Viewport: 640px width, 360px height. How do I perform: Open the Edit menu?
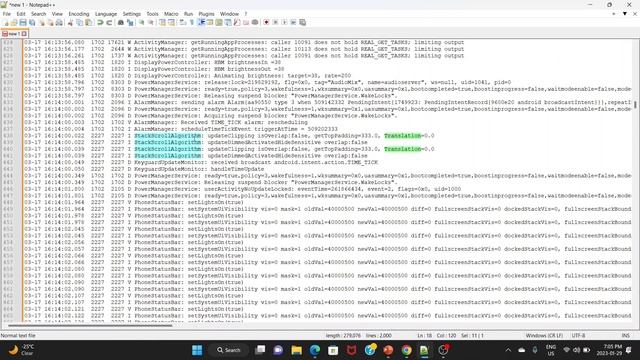pos(21,14)
